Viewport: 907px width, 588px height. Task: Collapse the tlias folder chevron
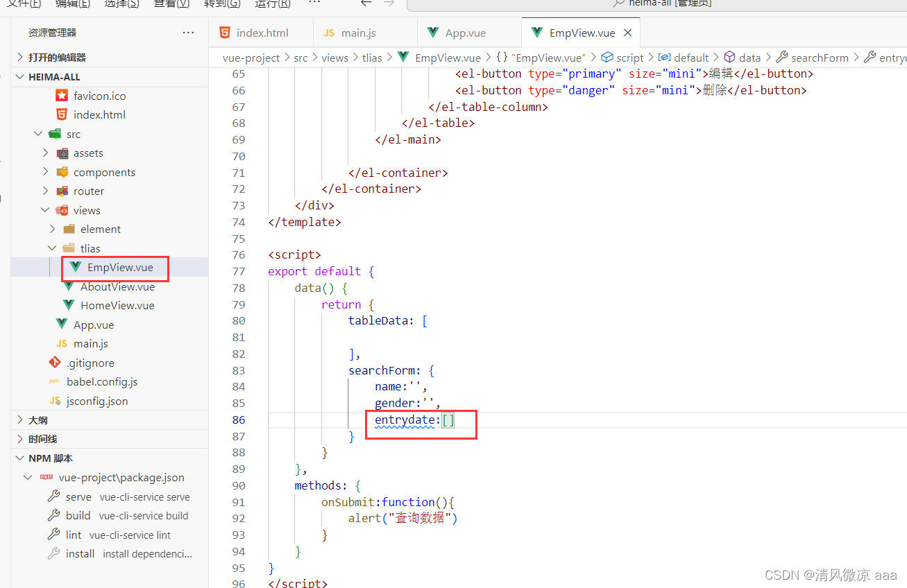click(53, 248)
